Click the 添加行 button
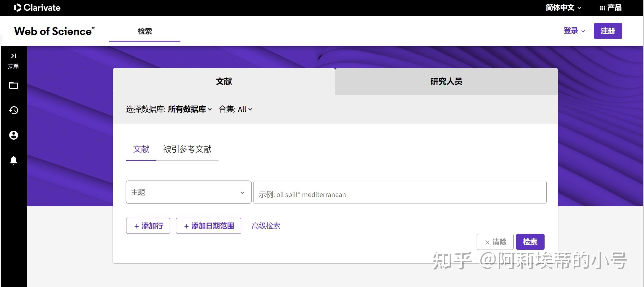 [x=148, y=226]
